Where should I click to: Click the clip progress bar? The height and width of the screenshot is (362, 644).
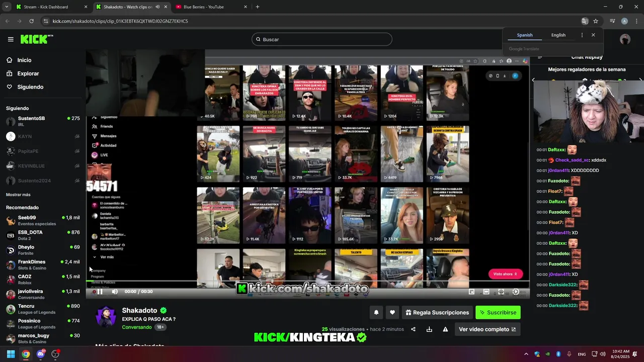[x=307, y=282]
